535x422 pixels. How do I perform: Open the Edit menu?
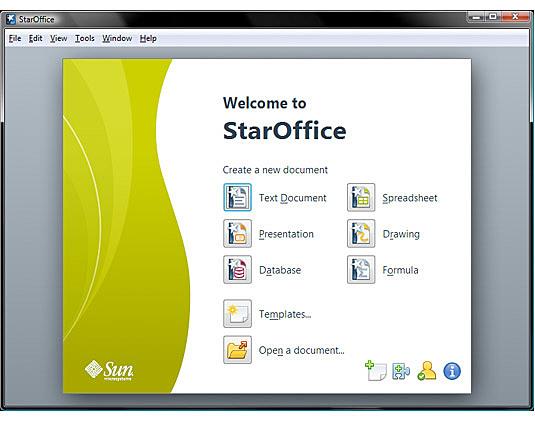pyautogui.click(x=35, y=38)
